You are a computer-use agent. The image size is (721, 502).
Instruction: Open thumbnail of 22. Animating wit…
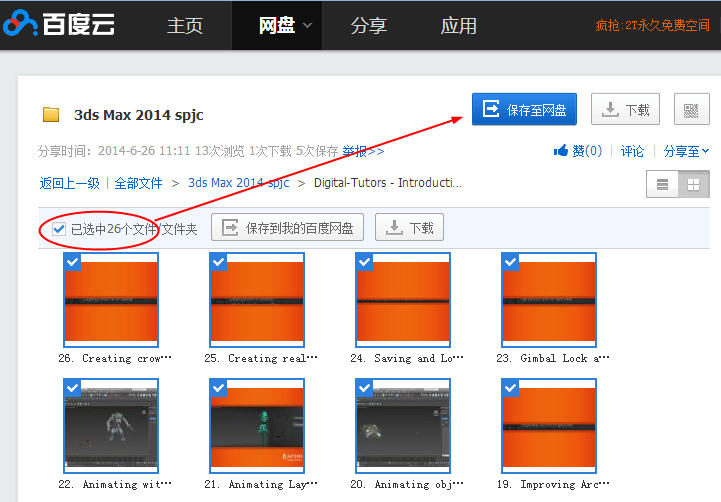(111, 426)
